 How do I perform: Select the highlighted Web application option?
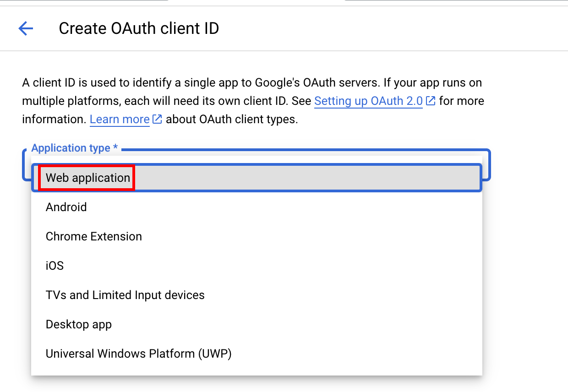[87, 178]
